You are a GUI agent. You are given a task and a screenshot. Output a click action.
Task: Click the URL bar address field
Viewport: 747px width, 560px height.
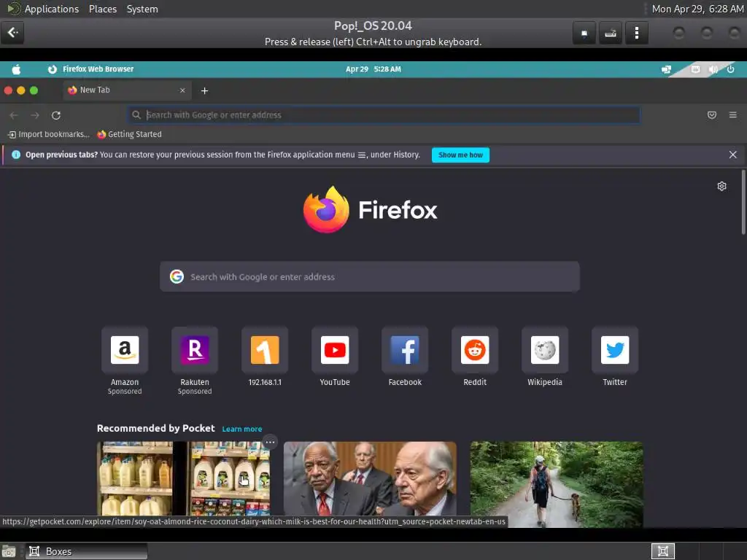pos(384,115)
